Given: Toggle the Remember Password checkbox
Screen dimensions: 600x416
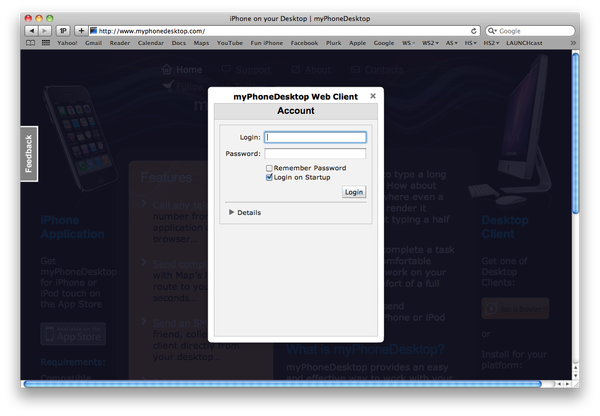Looking at the screenshot, I should coord(269,168).
